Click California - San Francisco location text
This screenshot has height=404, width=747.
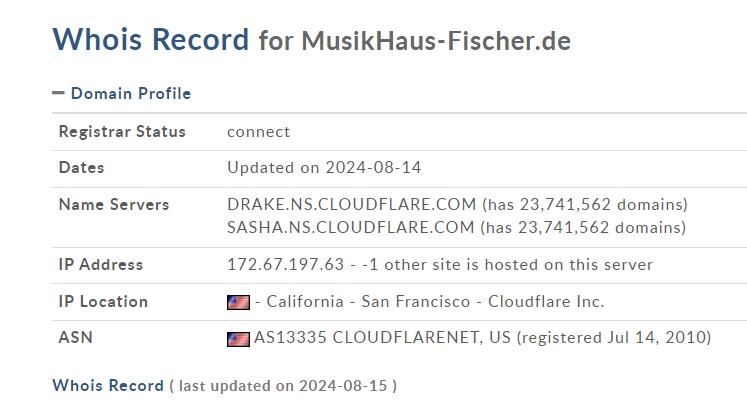point(368,302)
